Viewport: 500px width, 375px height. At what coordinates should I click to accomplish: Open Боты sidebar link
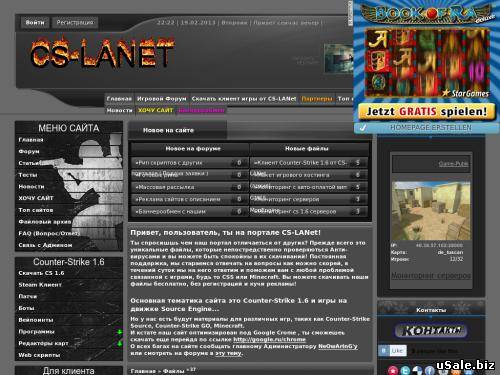click(26, 308)
